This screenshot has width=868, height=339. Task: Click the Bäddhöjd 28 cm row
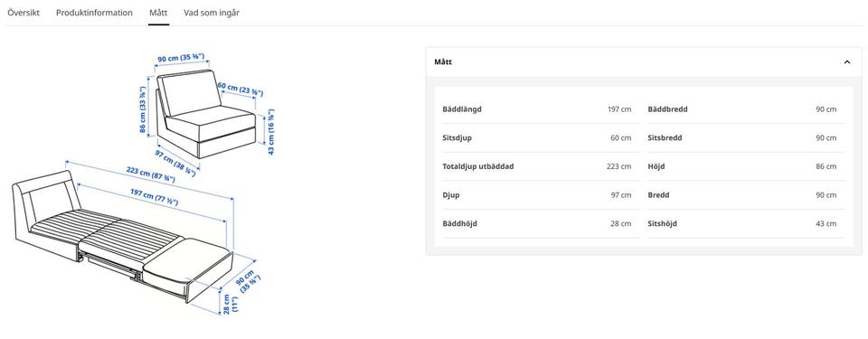537,224
